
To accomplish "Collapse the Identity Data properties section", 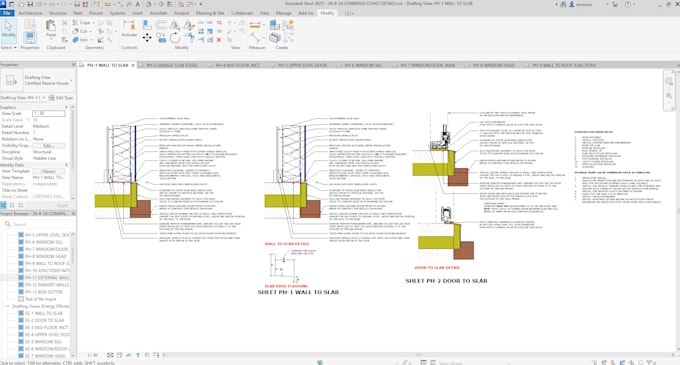I will (66, 165).
